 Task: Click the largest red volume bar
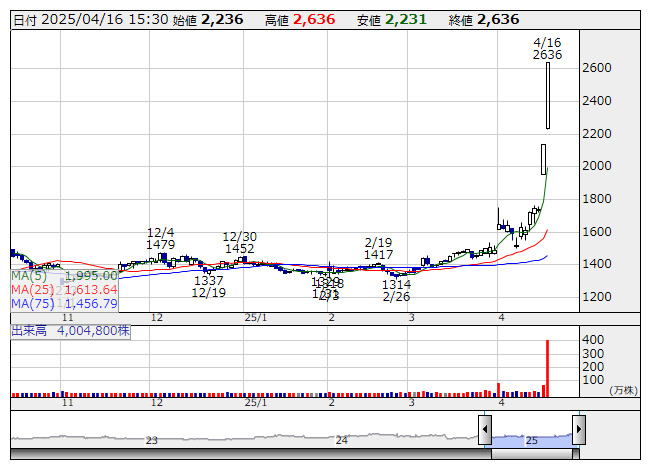click(x=547, y=368)
